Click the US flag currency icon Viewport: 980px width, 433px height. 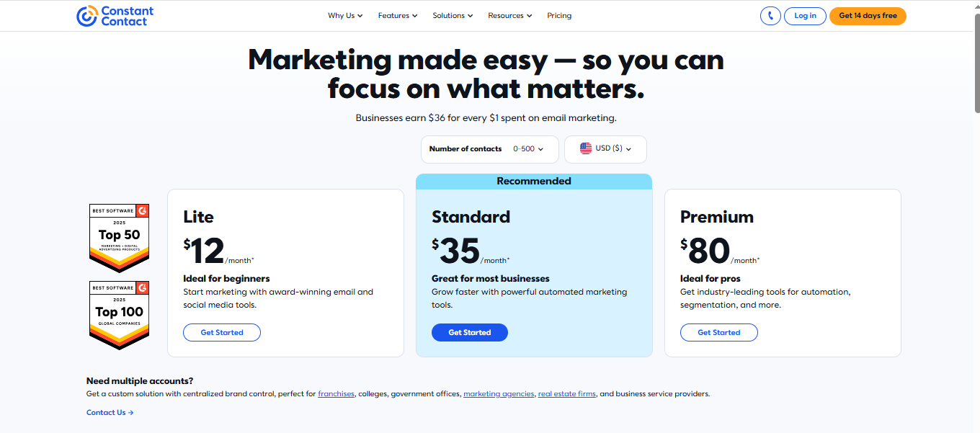click(x=586, y=148)
